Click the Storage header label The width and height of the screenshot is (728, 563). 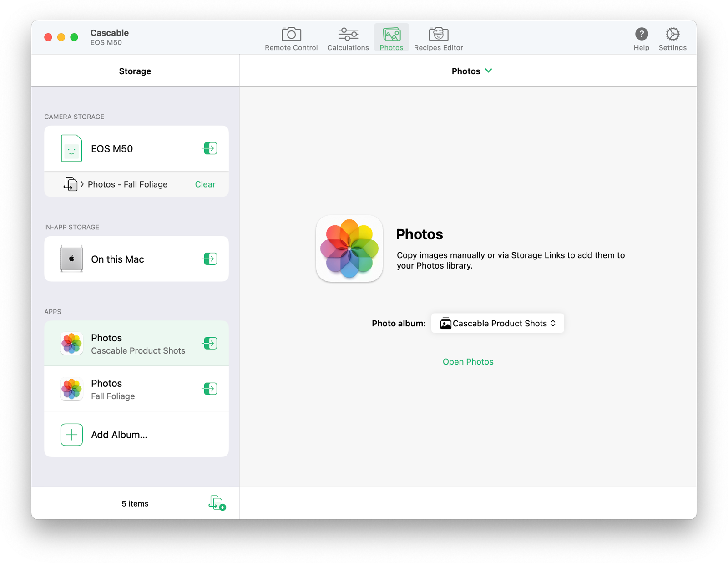pyautogui.click(x=135, y=71)
